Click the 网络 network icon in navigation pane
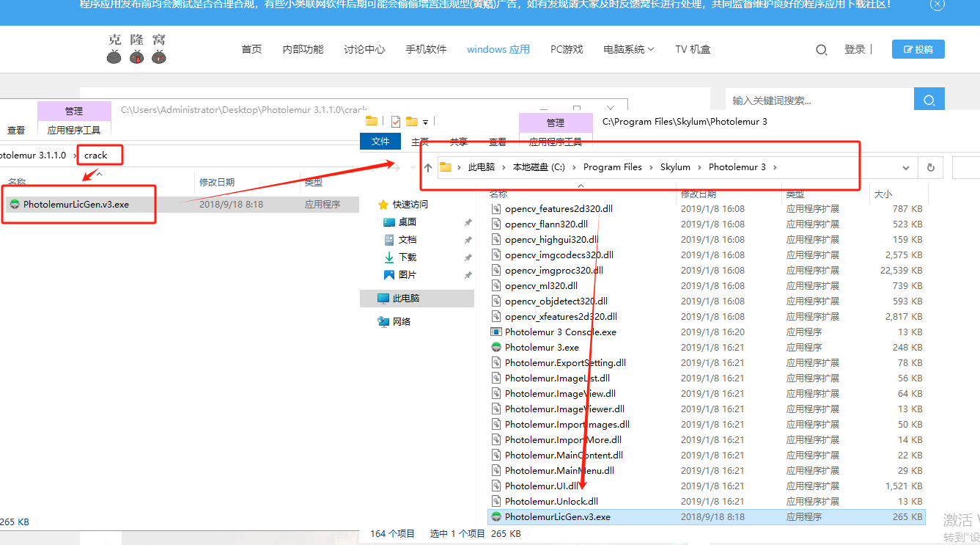980x545 pixels. click(383, 321)
